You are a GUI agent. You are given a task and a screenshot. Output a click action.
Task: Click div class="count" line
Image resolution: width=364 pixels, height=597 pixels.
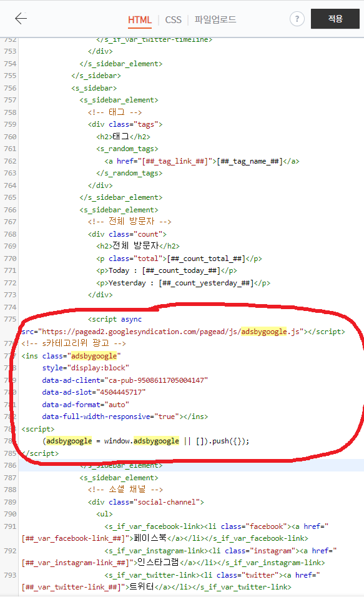[x=127, y=234]
